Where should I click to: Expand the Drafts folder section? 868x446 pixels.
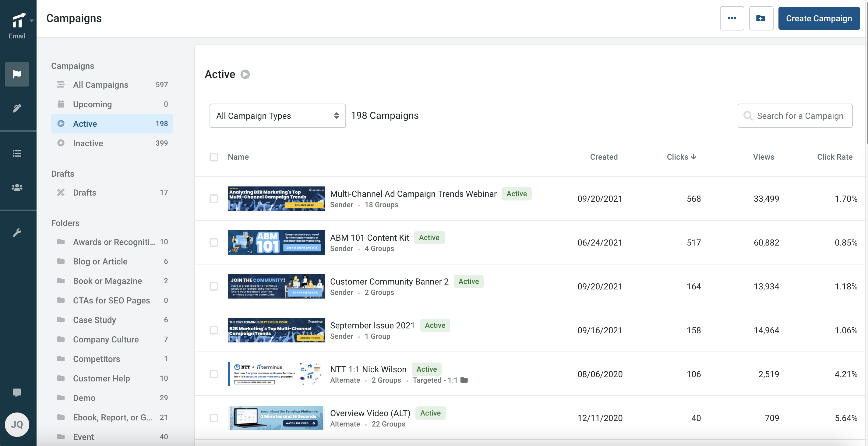tap(62, 172)
